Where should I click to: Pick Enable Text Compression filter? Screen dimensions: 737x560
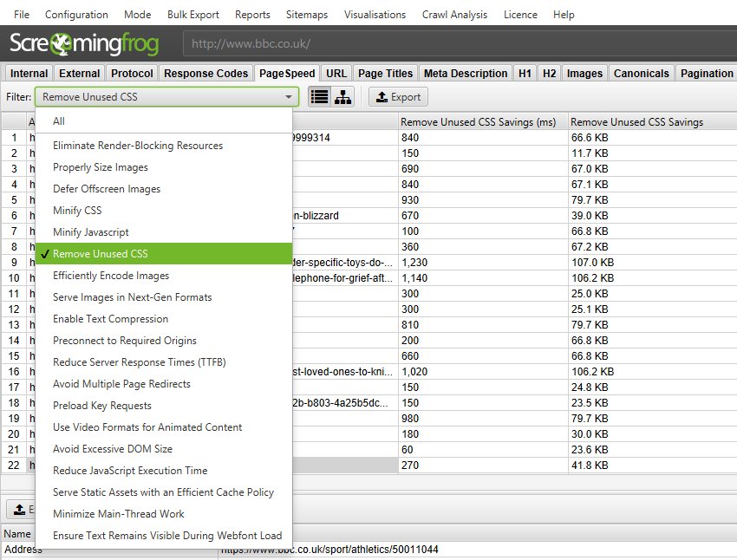(x=109, y=319)
